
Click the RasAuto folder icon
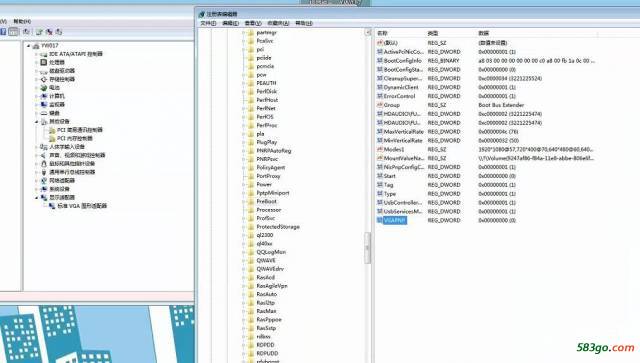tap(251, 294)
